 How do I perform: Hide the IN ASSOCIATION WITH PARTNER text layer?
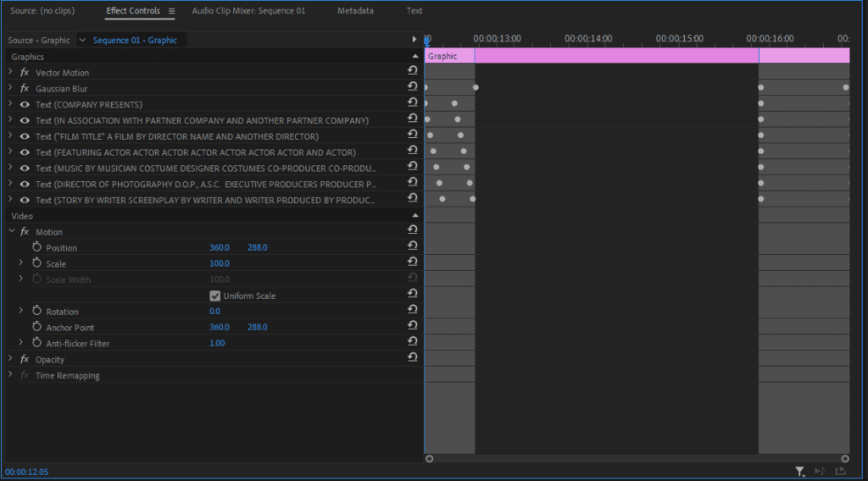25,120
